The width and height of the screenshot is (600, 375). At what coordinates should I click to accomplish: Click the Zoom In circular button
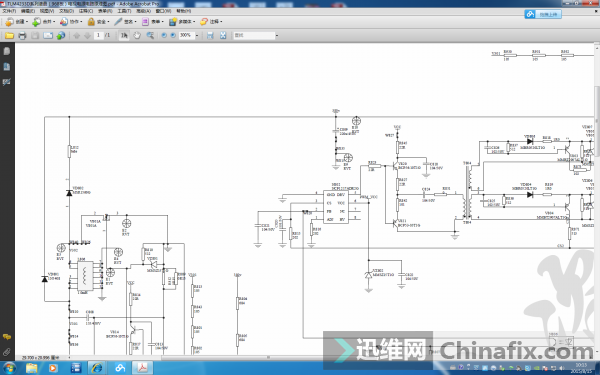point(173,35)
